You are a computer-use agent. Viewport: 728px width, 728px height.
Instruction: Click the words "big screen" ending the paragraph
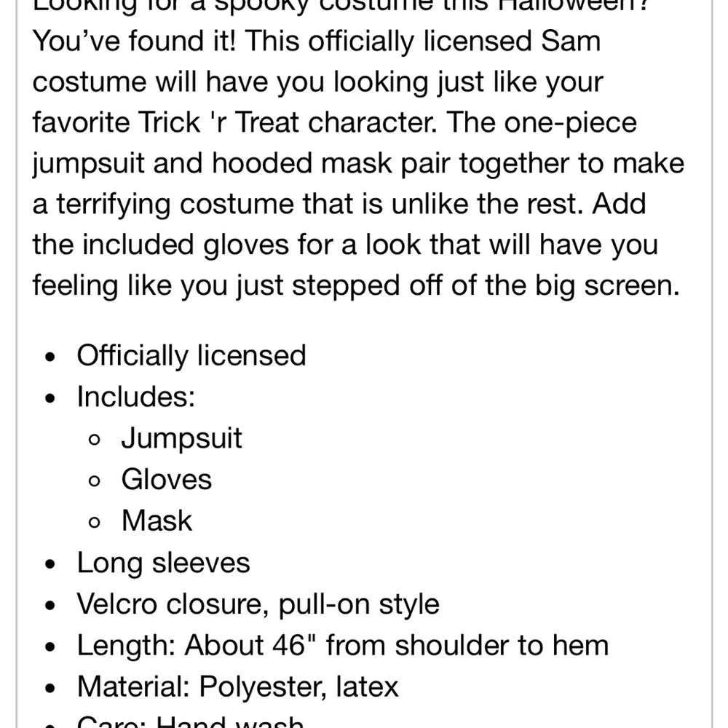click(x=607, y=286)
